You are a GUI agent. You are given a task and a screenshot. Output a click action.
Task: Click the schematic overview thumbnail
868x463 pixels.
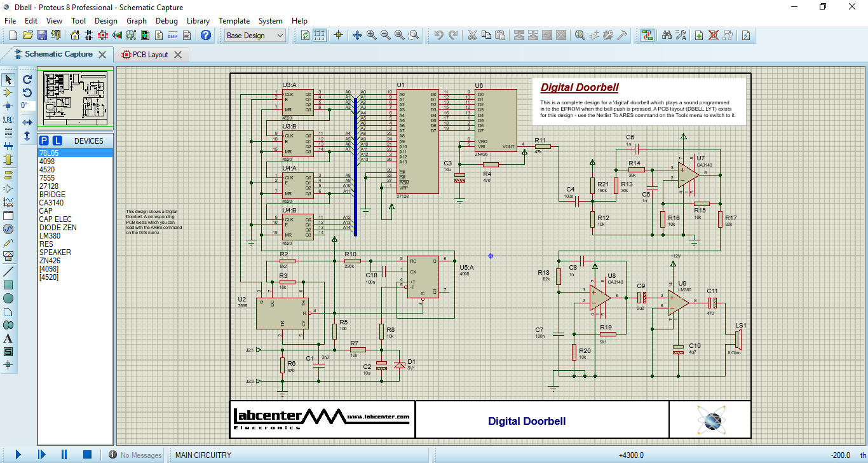tap(76, 98)
